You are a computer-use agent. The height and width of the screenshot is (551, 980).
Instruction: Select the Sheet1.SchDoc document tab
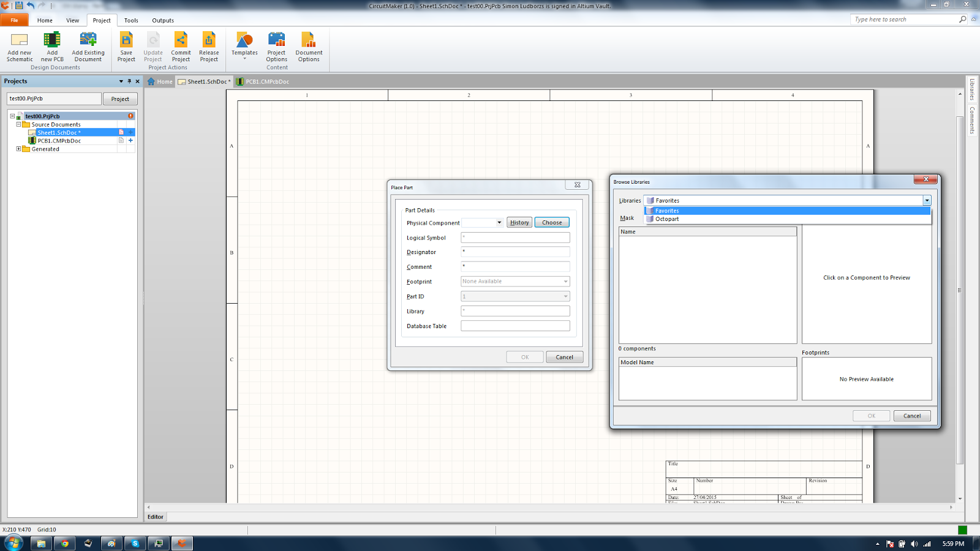coord(205,81)
